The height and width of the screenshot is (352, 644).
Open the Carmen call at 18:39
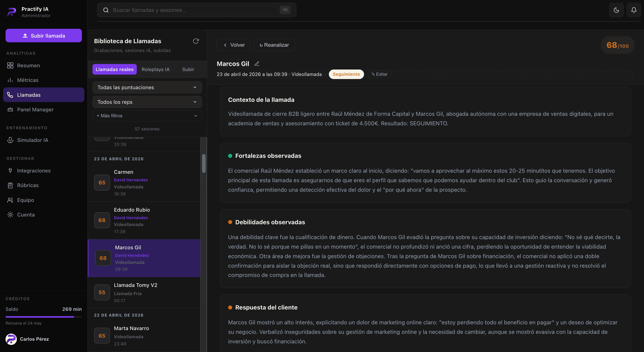pyautogui.click(x=144, y=183)
